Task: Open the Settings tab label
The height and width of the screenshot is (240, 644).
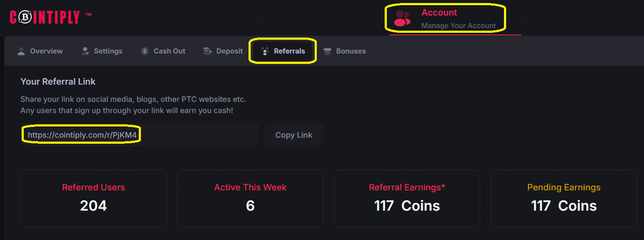Action: (x=108, y=51)
